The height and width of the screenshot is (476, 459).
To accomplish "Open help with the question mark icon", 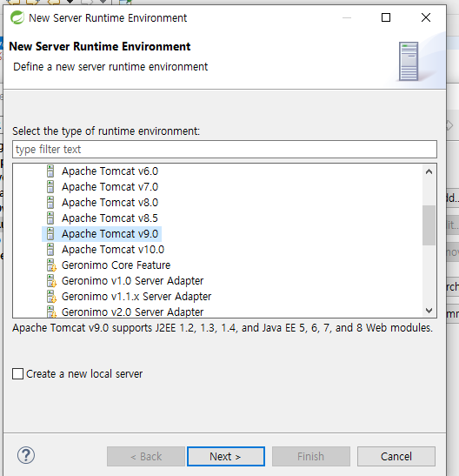I will 26,455.
